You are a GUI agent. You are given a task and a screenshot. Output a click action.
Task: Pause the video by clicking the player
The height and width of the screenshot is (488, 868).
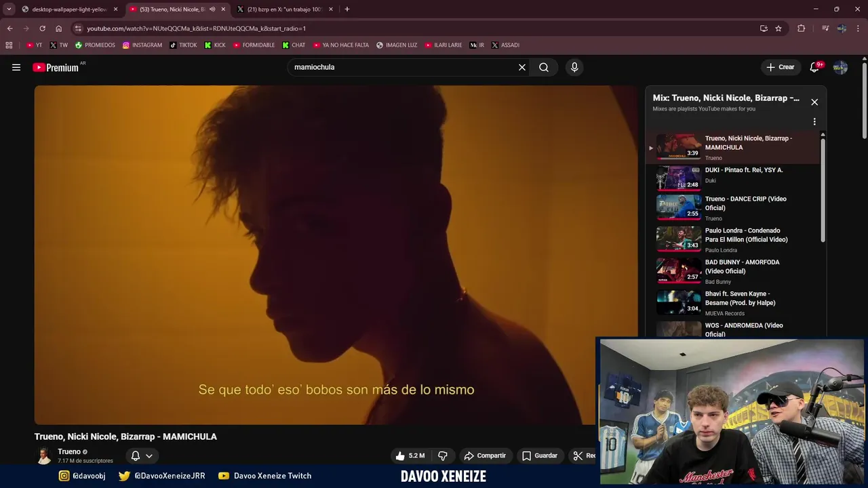pyautogui.click(x=336, y=254)
